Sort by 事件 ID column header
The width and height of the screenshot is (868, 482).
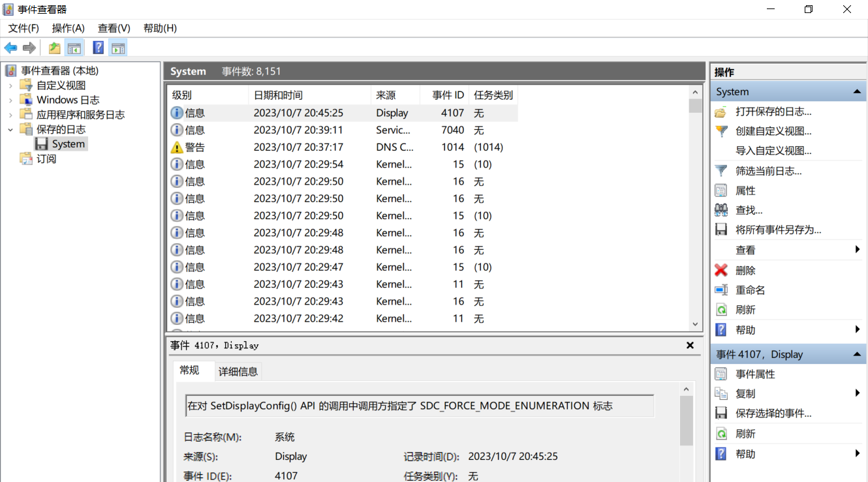(x=444, y=95)
